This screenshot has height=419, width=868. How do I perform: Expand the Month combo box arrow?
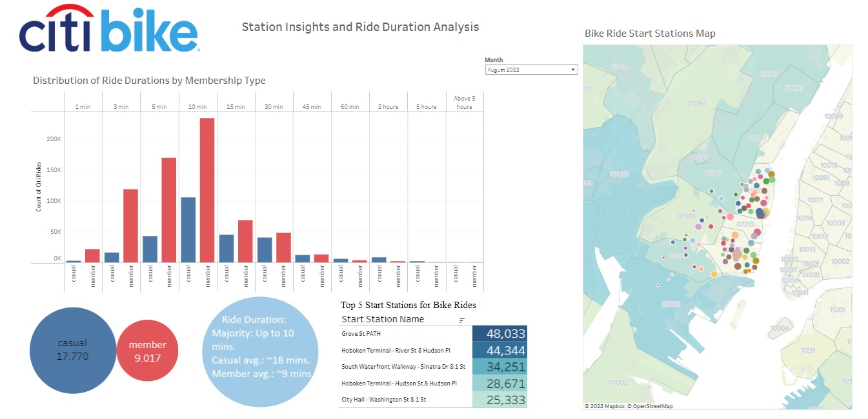click(572, 69)
